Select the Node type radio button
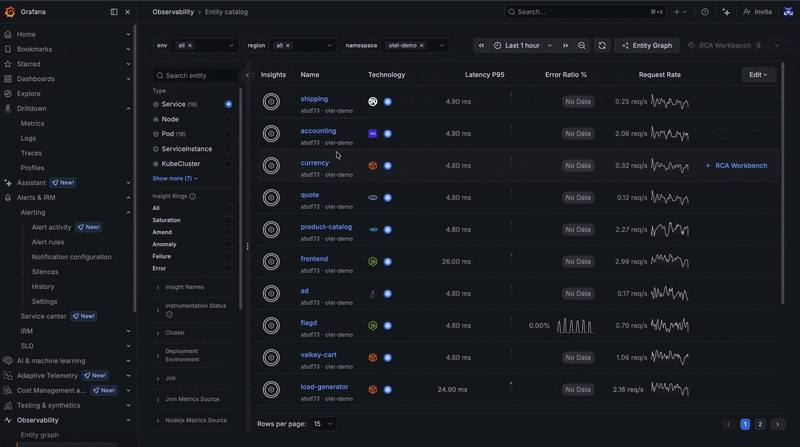Image resolution: width=800 pixels, height=447 pixels. (x=229, y=119)
